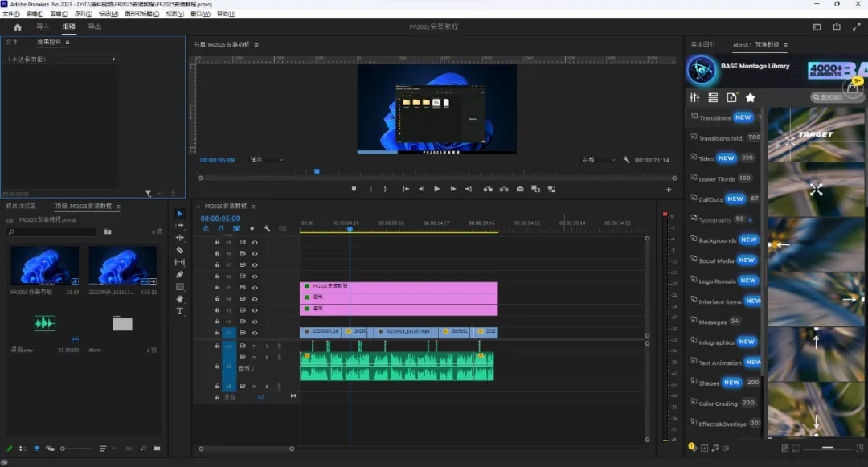The height and width of the screenshot is (467, 868).
Task: Adjust the project panel thumbnail zoom slider
Action: pos(76,449)
